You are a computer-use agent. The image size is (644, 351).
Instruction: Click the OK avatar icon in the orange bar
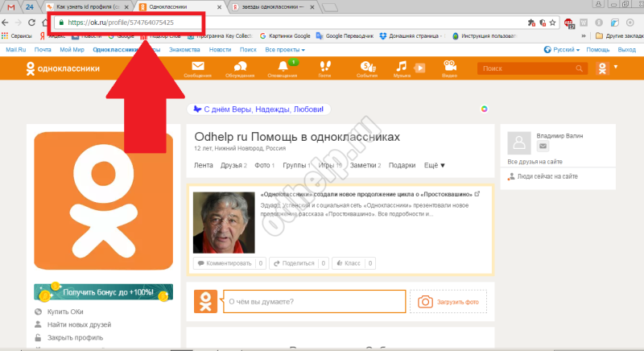tap(602, 68)
